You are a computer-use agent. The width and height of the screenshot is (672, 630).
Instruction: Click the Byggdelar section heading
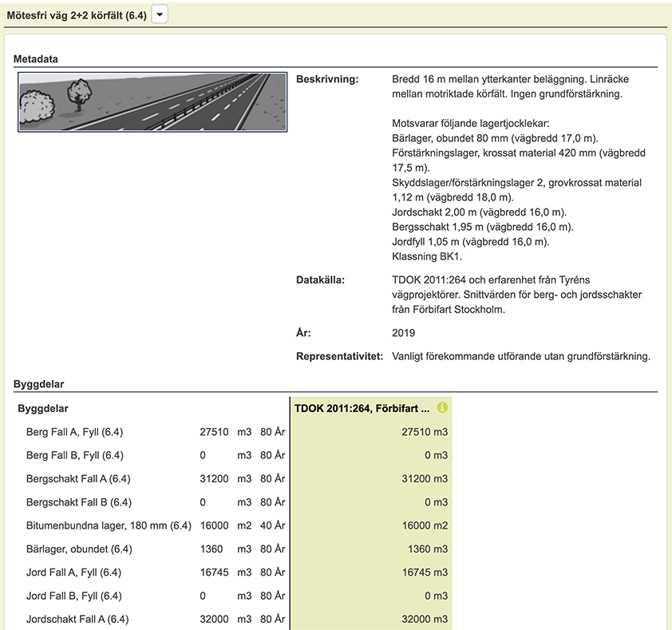(x=38, y=384)
